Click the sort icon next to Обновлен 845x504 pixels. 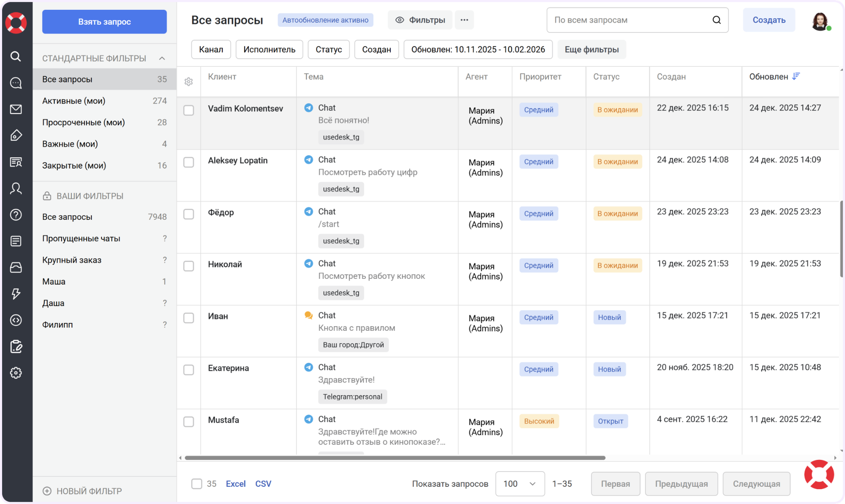click(x=796, y=76)
